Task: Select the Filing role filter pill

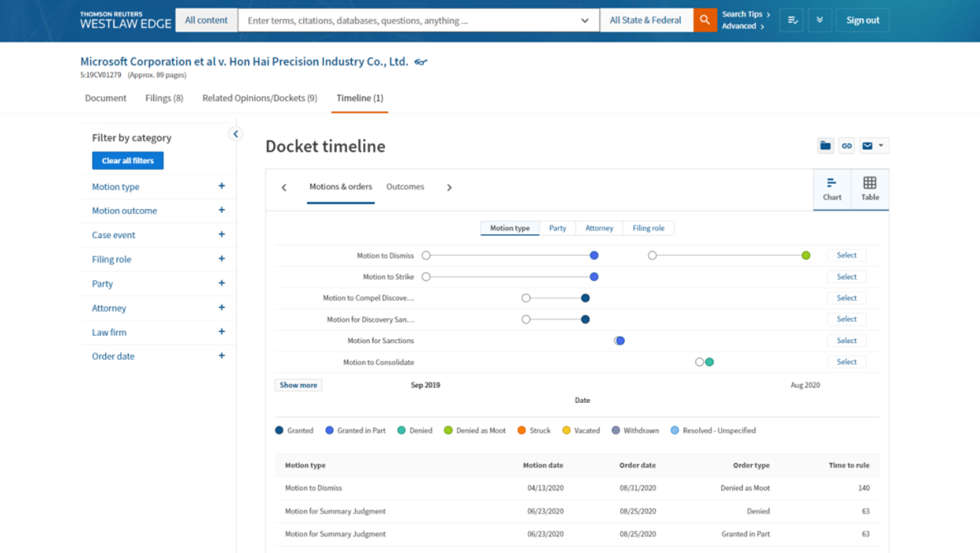Action: 648,227
